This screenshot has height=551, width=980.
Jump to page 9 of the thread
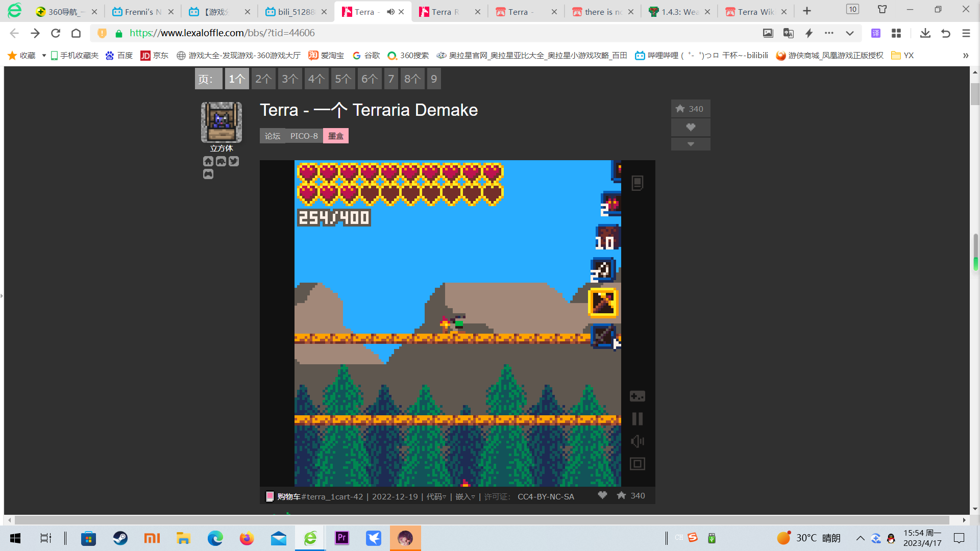click(434, 79)
